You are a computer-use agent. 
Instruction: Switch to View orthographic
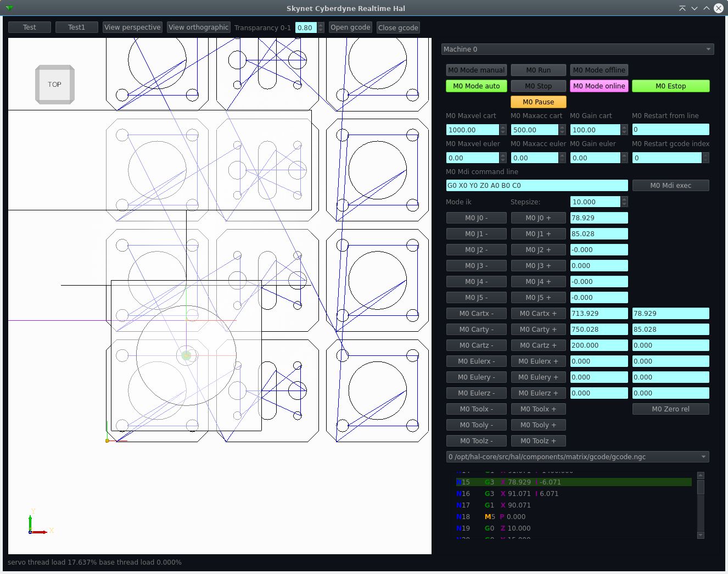(x=198, y=27)
